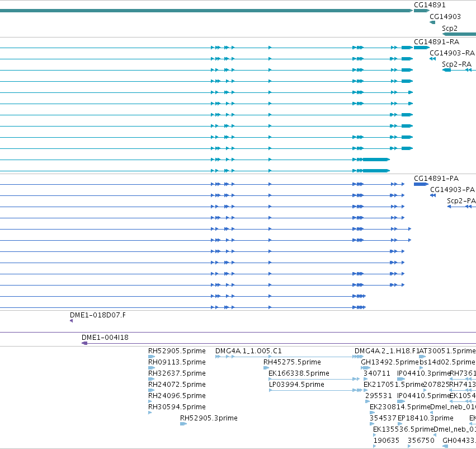Click the RH32637.5prime EST label
The width and height of the screenshot is (476, 449).
pos(177,373)
